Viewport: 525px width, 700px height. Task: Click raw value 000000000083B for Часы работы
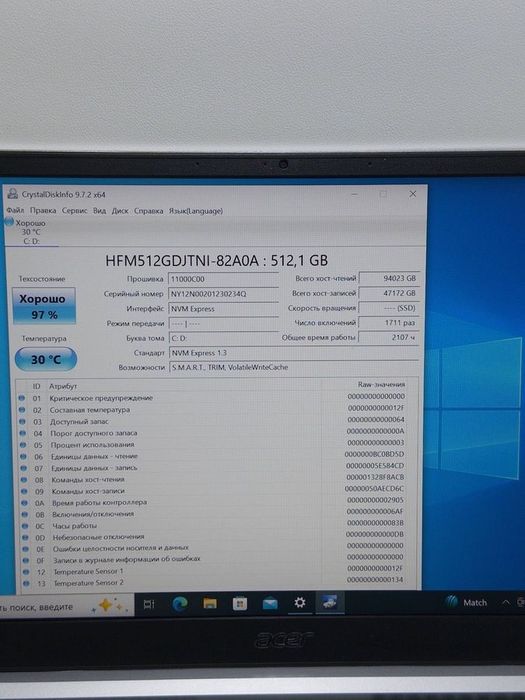pos(375,522)
